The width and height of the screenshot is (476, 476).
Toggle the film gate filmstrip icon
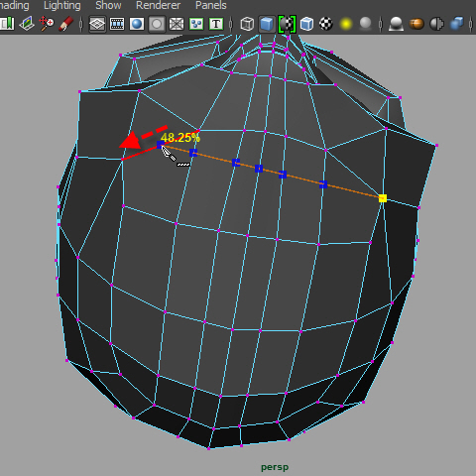pos(117,24)
